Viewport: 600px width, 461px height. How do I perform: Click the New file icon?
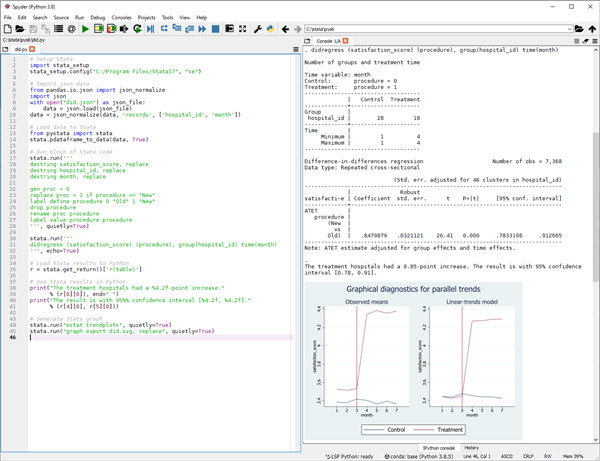(7, 30)
